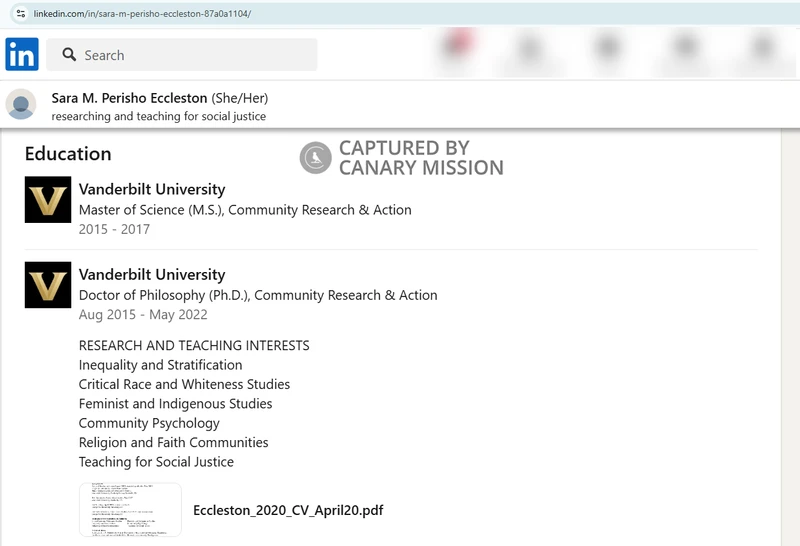
Task: Open Sara's profile avatar in sticky header
Action: coord(21,104)
